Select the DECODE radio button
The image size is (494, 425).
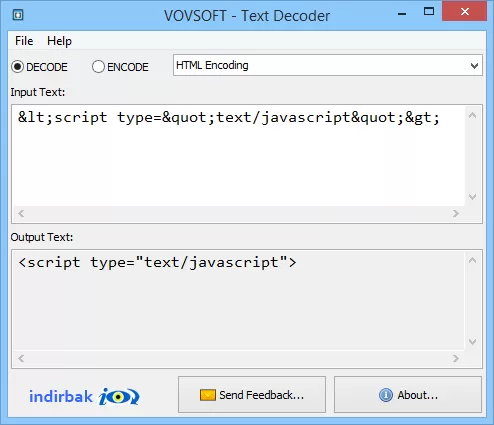pyautogui.click(x=39, y=67)
